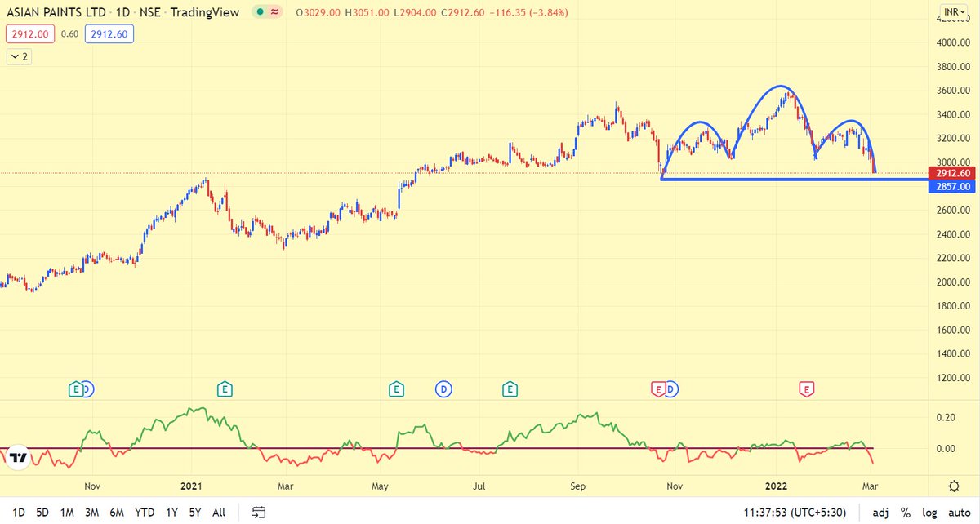This screenshot has height=524, width=980.
Task: Toggle the percent scale button
Action: 905,512
